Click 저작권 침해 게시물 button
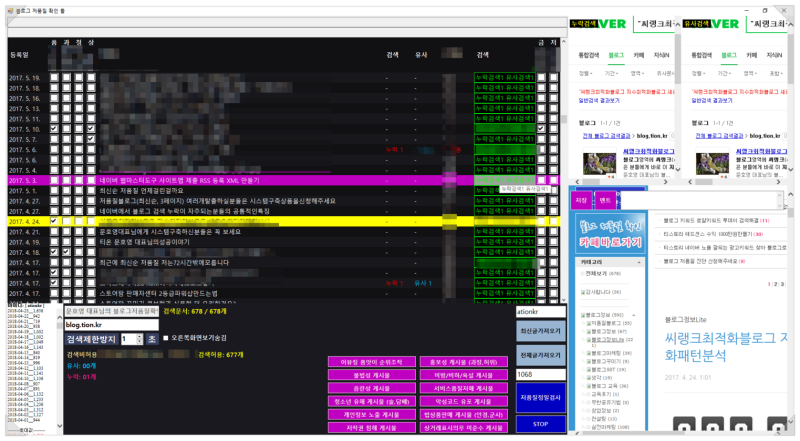 371,428
